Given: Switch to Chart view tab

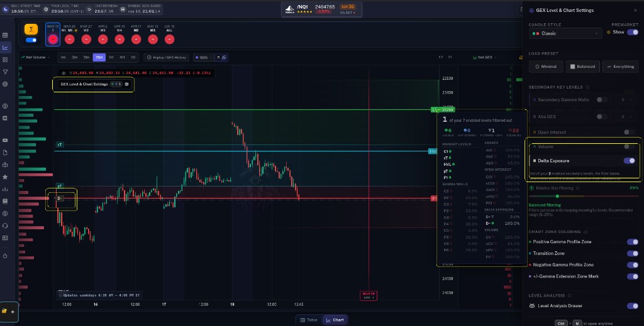Looking at the screenshot, I should click(x=335, y=320).
